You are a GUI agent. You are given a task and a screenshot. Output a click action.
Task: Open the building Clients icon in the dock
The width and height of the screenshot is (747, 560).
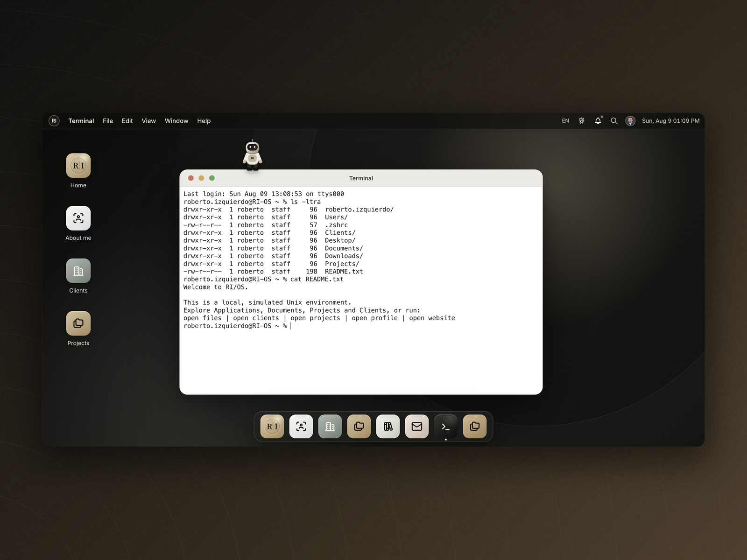point(330,427)
